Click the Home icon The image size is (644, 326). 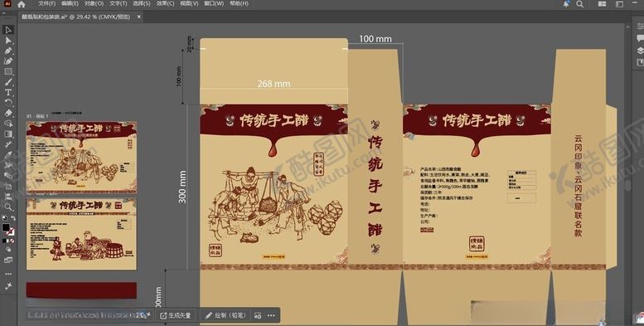pos(22,4)
